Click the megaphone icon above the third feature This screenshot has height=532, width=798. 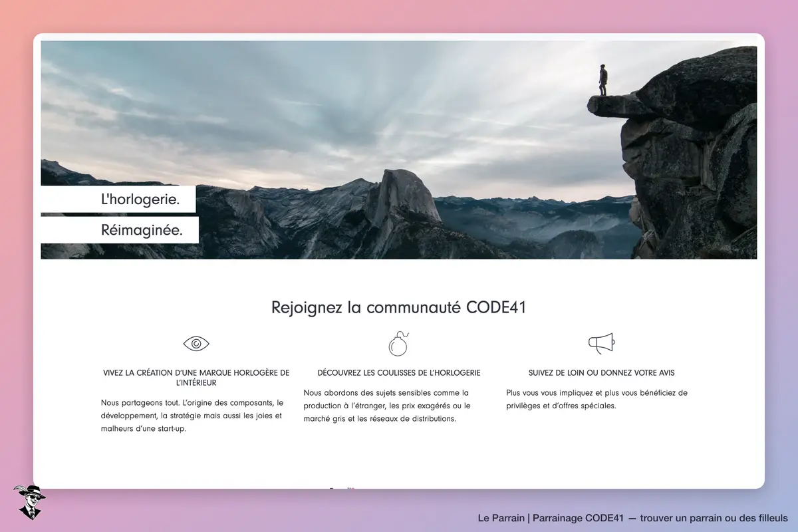click(601, 344)
